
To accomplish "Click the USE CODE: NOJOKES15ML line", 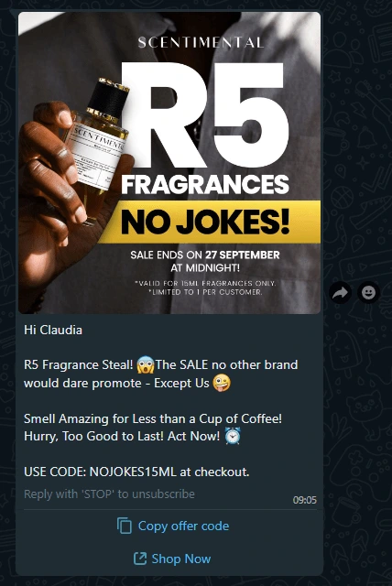I will point(136,472).
